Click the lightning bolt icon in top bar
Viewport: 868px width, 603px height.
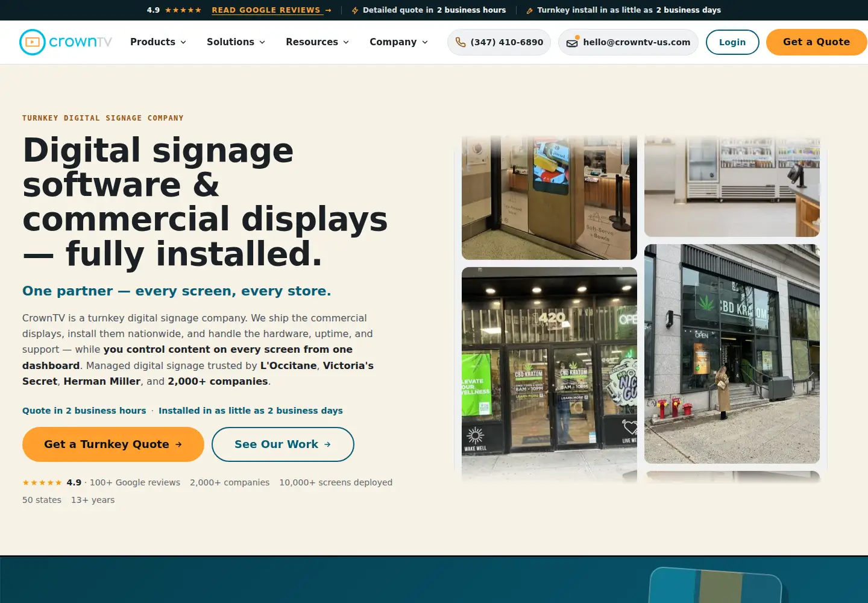[355, 10]
